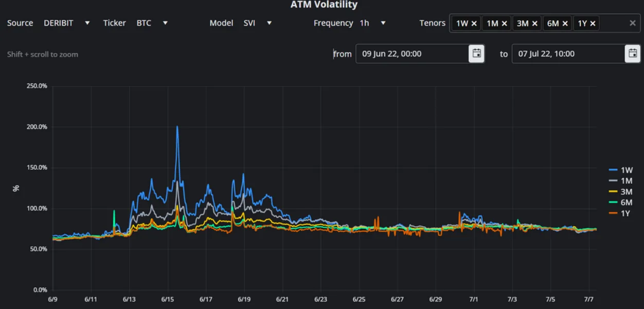The image size is (644, 309).
Task: Click the 6/9 x-axis date label
Action: 53,299
